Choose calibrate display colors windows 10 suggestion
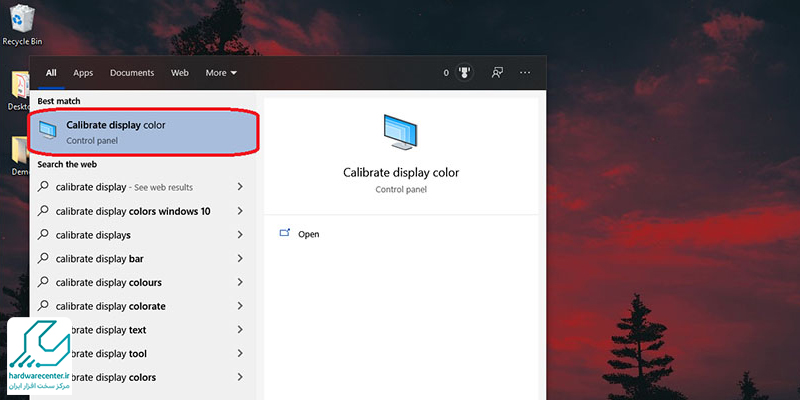This screenshot has height=400, width=800. coord(133,211)
